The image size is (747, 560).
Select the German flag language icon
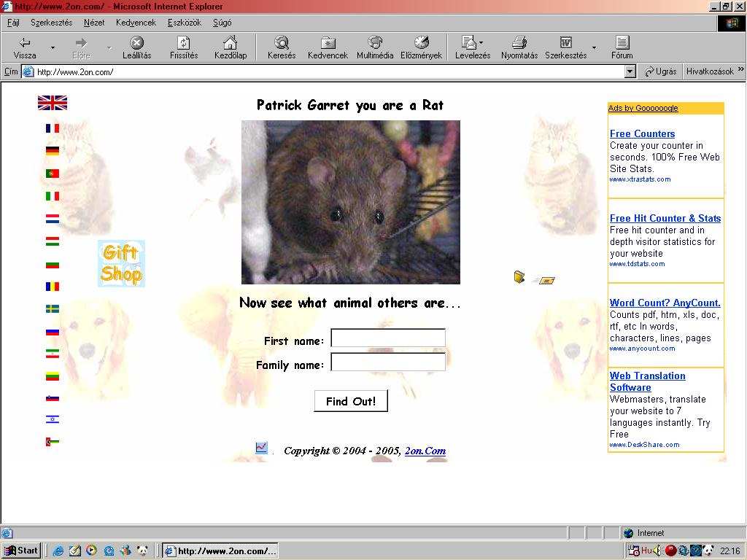[x=53, y=151]
